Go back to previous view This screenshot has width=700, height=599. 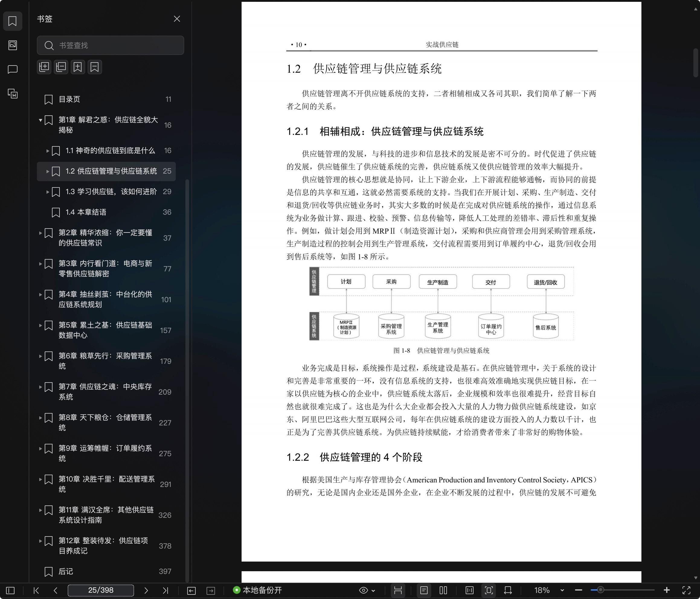click(191, 590)
